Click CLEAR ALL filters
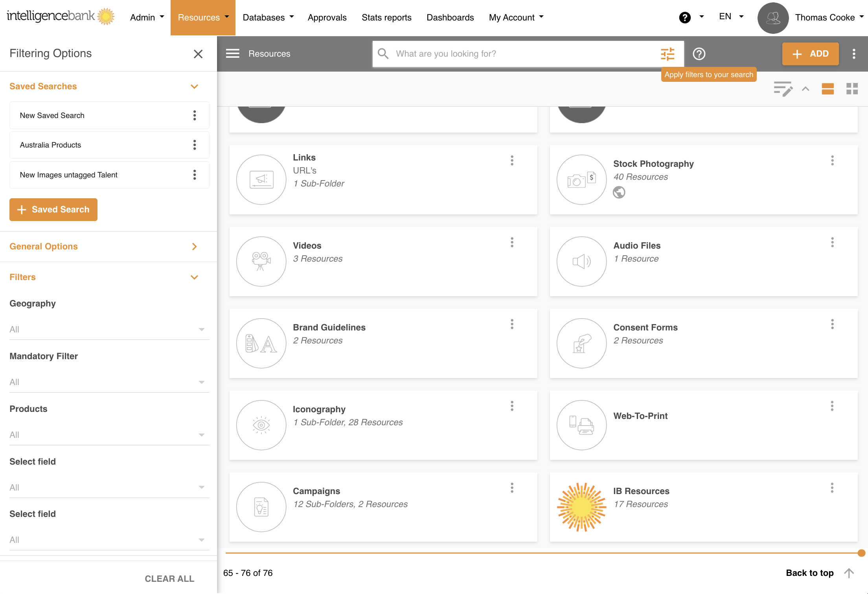Viewport: 868px width, 594px height. click(169, 579)
